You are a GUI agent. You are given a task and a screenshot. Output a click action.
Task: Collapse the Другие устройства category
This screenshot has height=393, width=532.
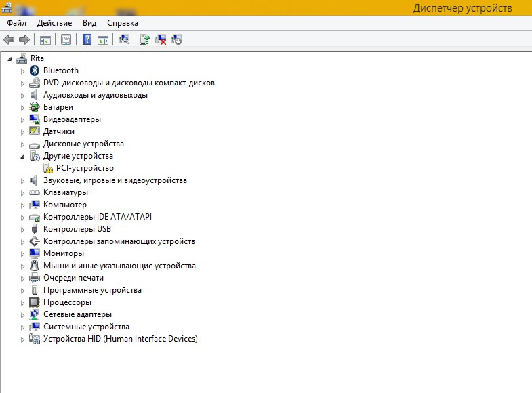coord(22,157)
